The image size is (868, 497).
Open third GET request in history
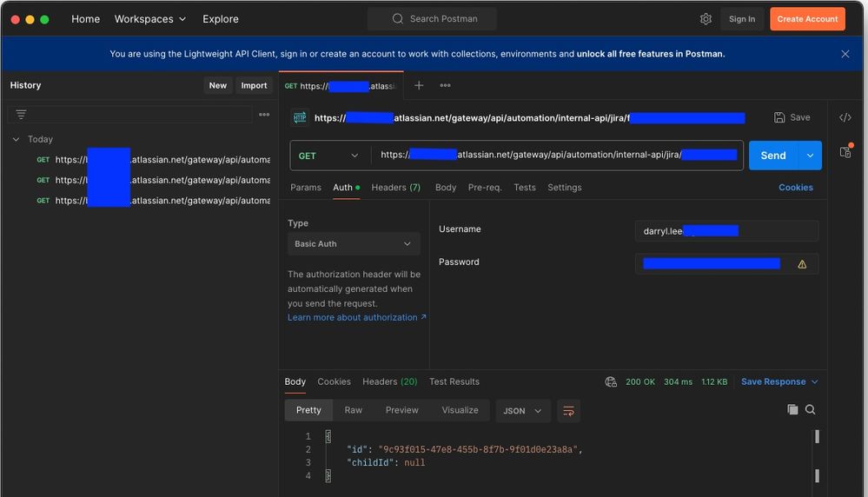pos(152,201)
